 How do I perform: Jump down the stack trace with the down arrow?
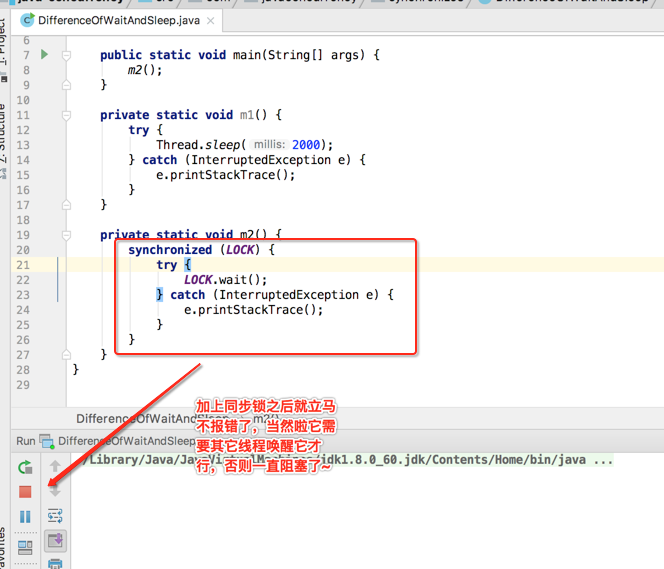click(x=55, y=491)
